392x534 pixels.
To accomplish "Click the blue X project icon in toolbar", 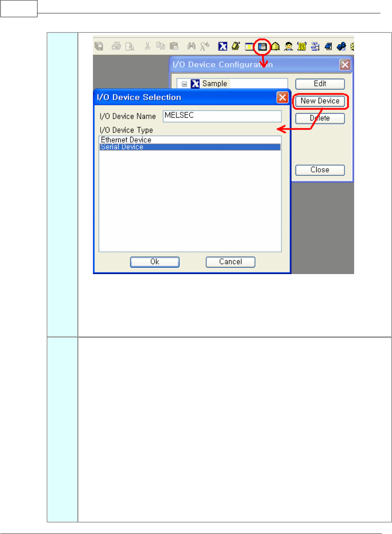I will pos(223,46).
